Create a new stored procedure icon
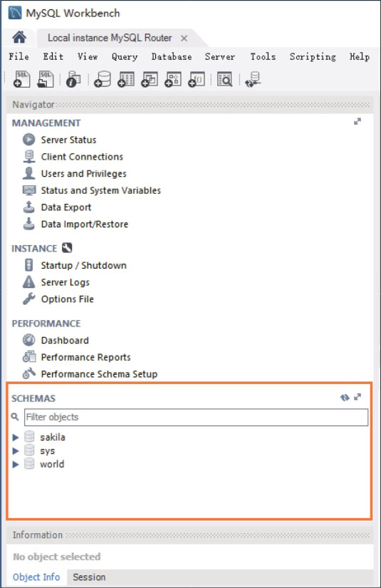The image size is (381, 588). 173,79
